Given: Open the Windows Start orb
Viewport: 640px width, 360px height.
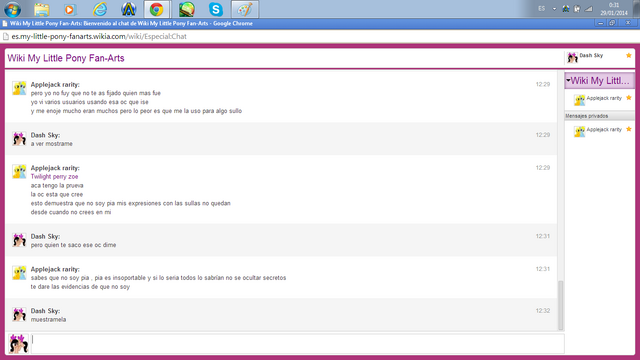Looking at the screenshot, I should tap(12, 9).
